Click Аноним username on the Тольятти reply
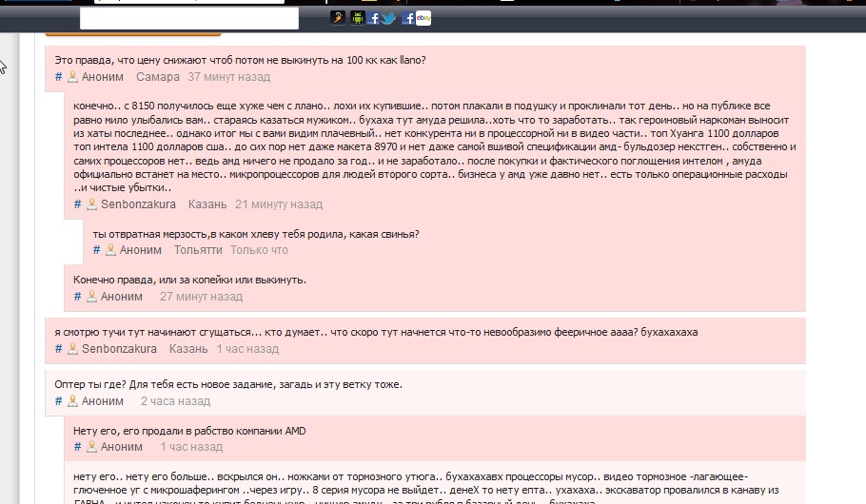The height and width of the screenshot is (504, 866). click(141, 250)
